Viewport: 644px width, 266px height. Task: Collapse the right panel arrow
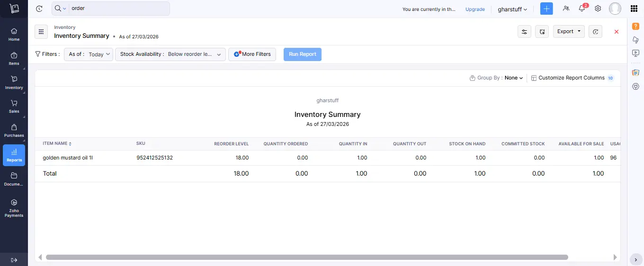tap(636, 260)
